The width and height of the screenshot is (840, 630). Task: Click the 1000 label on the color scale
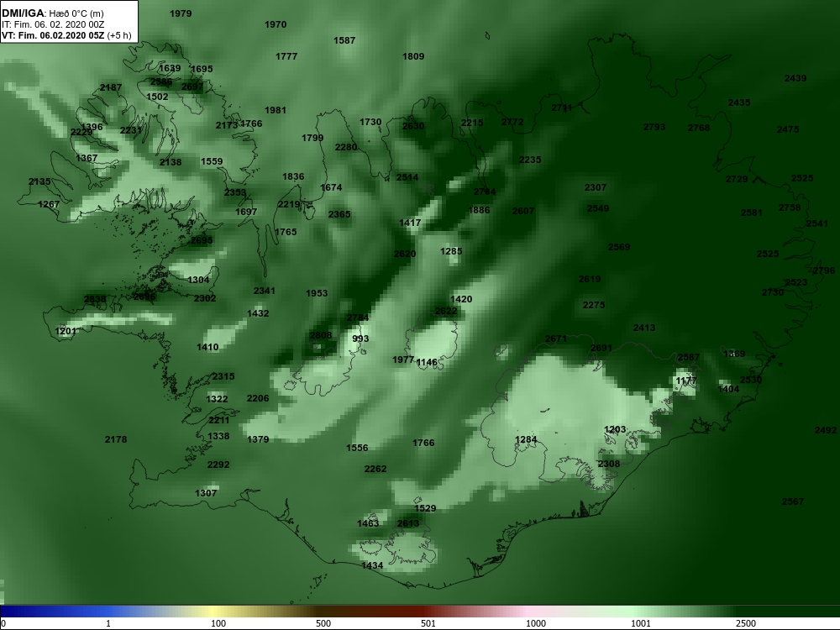pyautogui.click(x=535, y=623)
